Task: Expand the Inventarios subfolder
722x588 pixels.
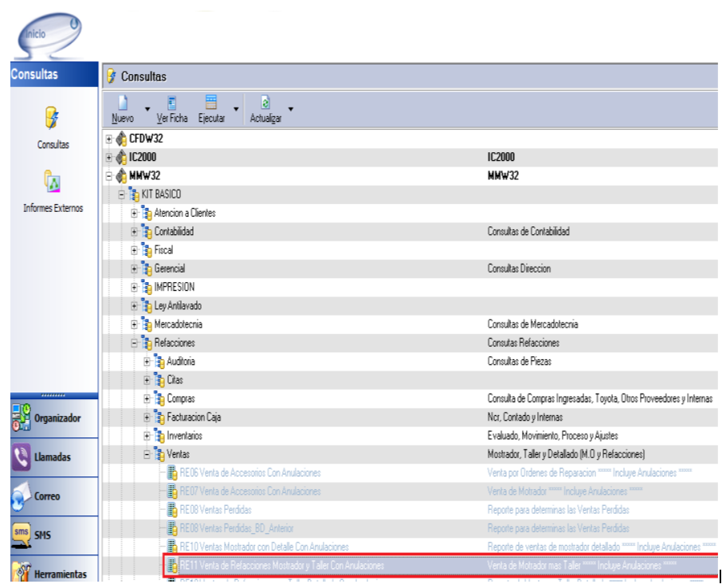Action: [x=147, y=436]
